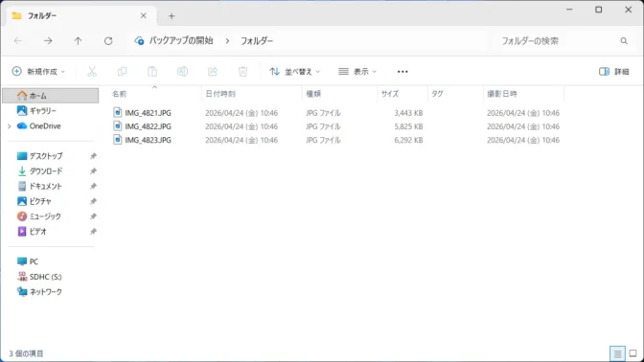Go forward with the right arrow
Screen dimensions: 644x362
(48, 40)
